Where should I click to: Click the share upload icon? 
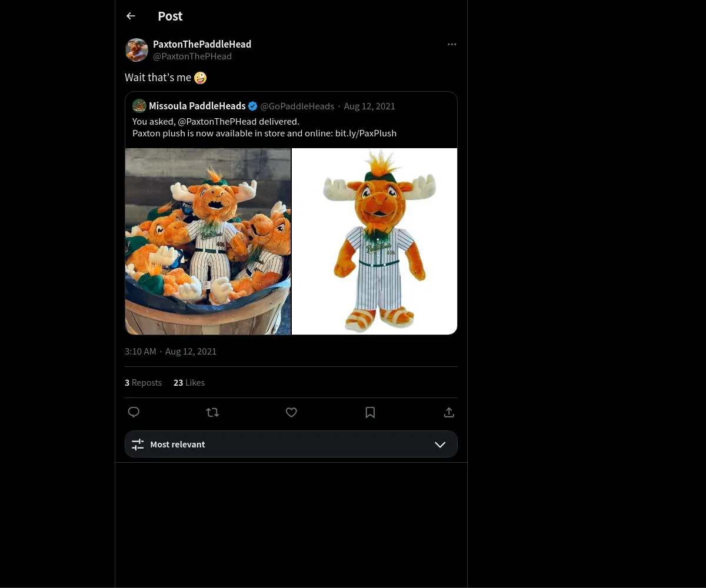pyautogui.click(x=449, y=412)
